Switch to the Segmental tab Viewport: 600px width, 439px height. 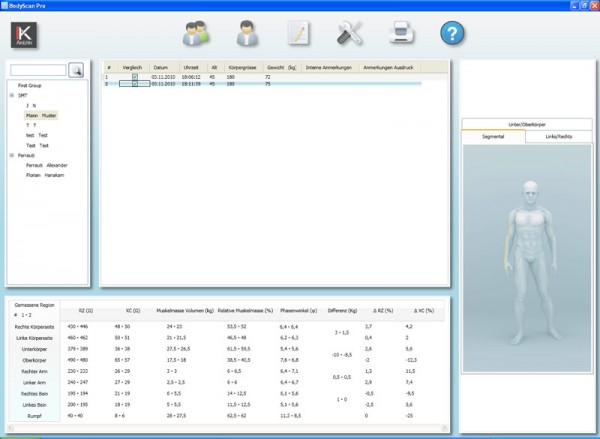click(x=494, y=135)
